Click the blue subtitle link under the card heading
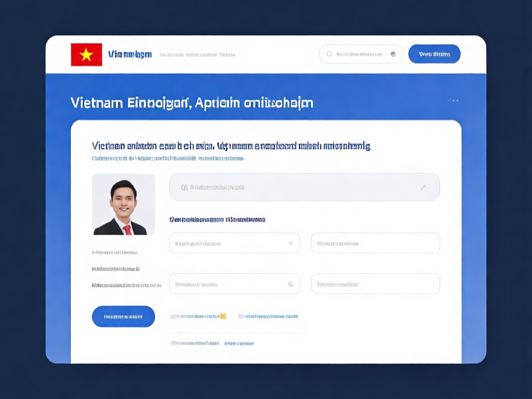The width and height of the screenshot is (532, 399). click(x=168, y=158)
